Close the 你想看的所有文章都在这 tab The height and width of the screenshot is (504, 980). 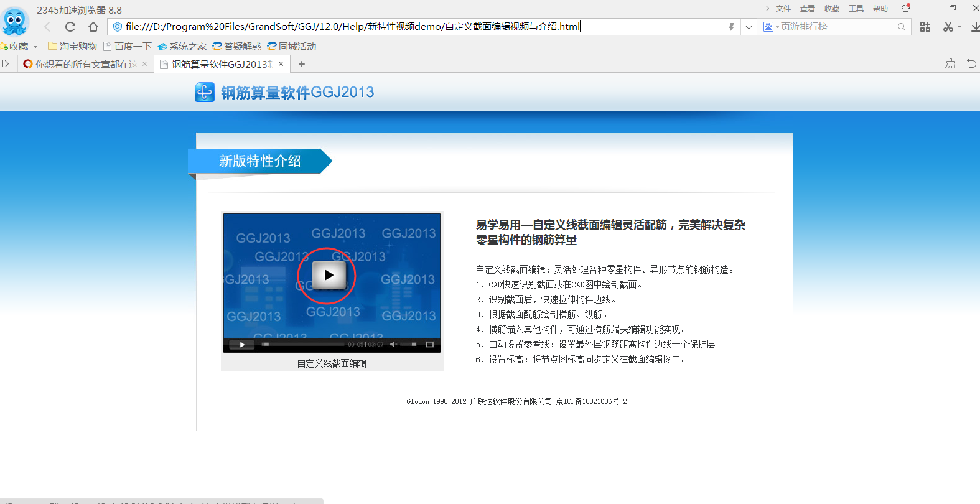pyautogui.click(x=144, y=64)
